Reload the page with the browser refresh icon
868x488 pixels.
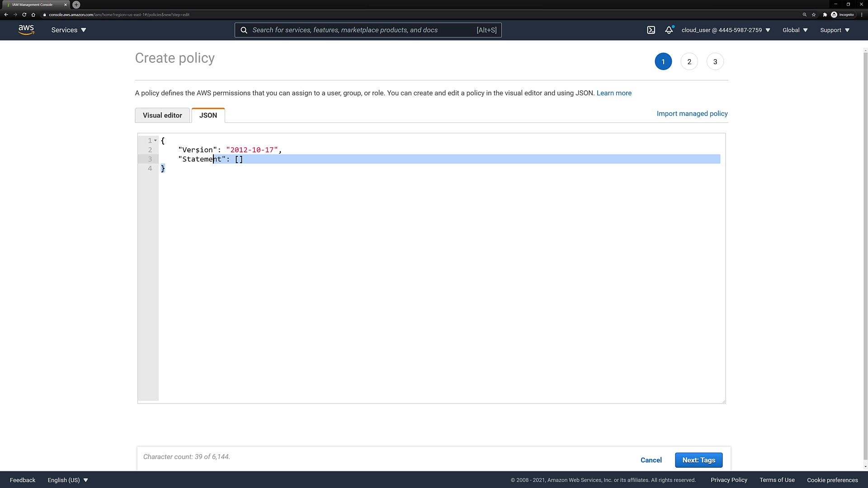(x=24, y=14)
